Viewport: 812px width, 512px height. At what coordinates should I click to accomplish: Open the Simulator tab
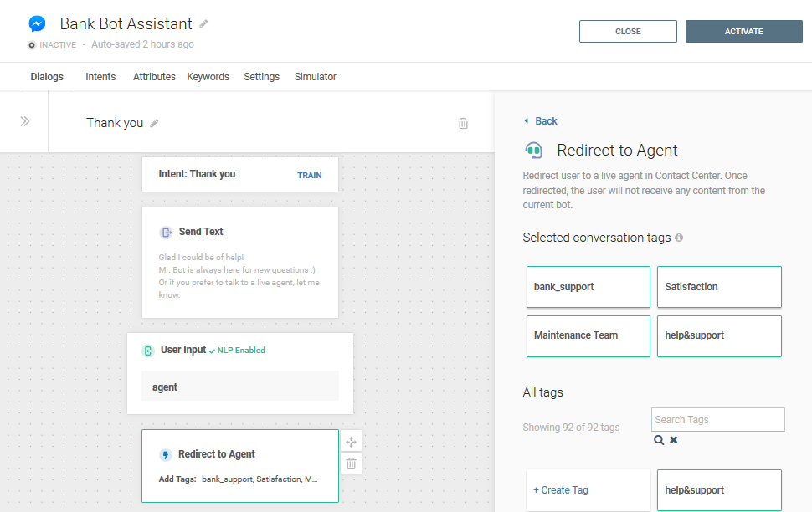point(315,77)
